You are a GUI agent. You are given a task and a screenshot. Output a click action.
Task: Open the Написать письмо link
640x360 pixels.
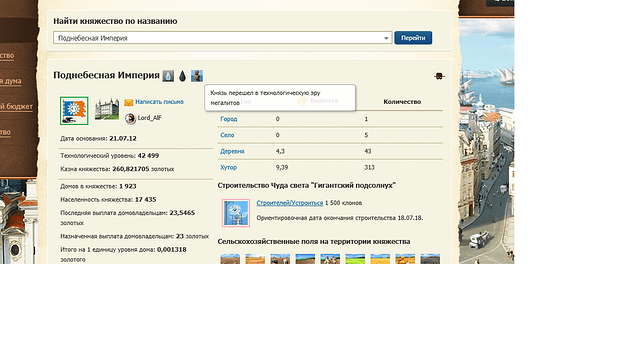(x=160, y=102)
